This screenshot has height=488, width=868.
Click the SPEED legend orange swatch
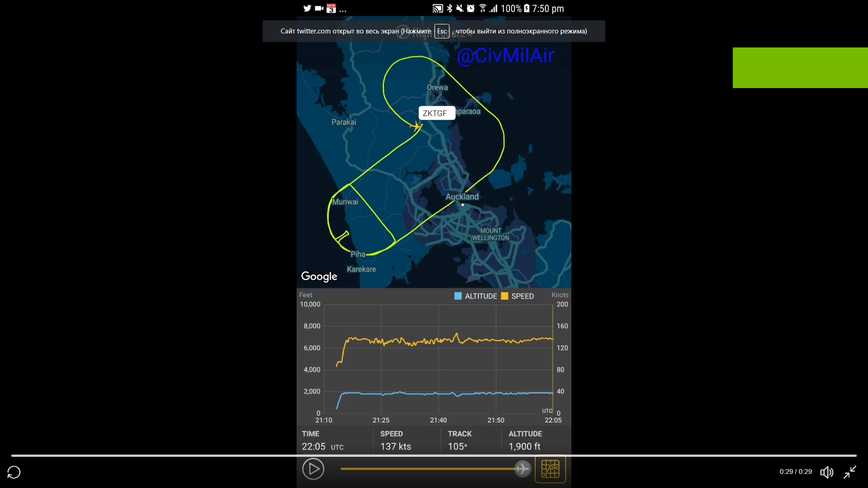(x=505, y=296)
